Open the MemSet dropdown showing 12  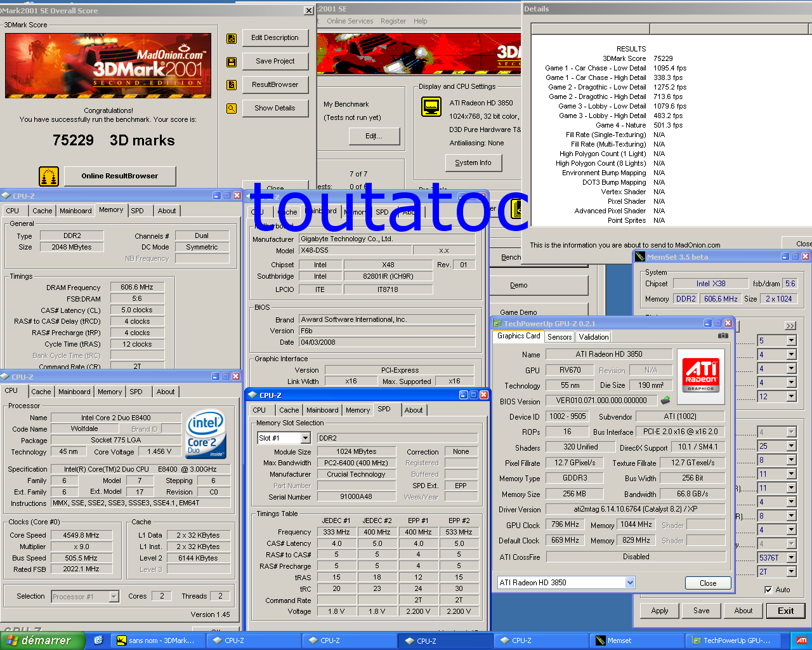pyautogui.click(x=791, y=397)
